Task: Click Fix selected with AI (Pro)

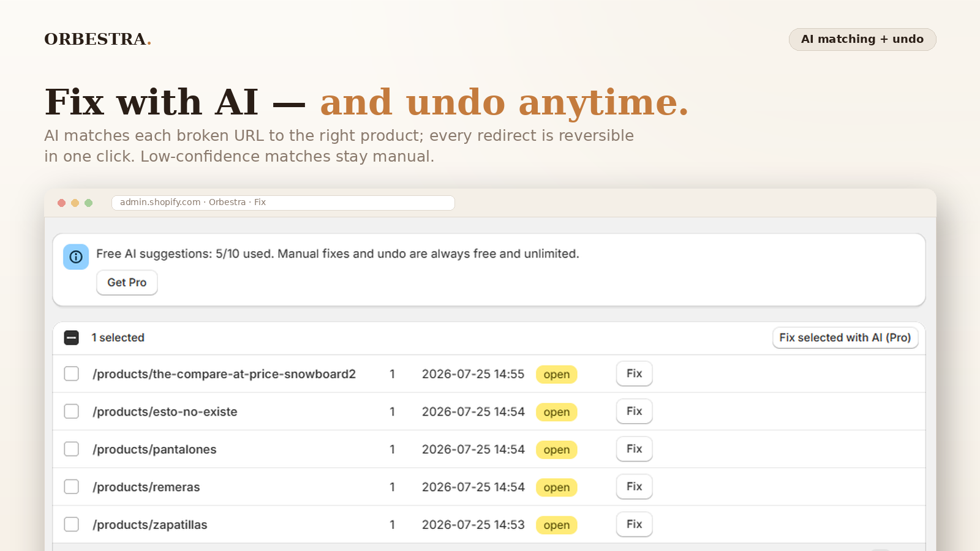Action: pyautogui.click(x=845, y=337)
